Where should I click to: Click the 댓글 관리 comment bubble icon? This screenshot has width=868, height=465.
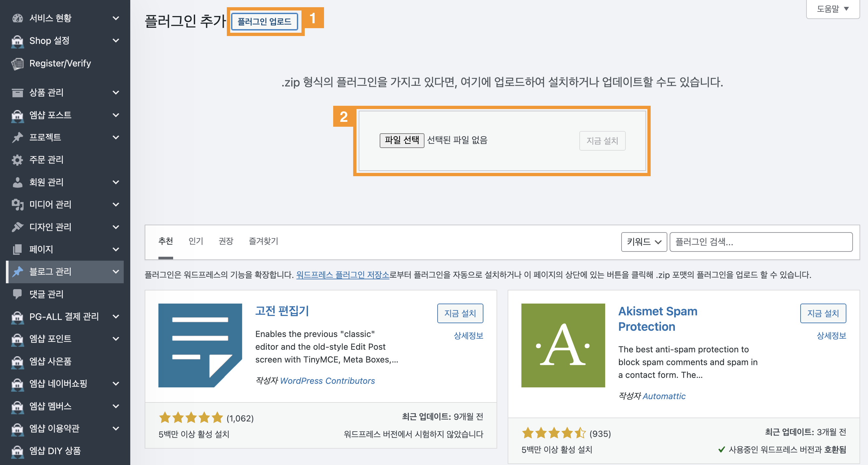[17, 294]
